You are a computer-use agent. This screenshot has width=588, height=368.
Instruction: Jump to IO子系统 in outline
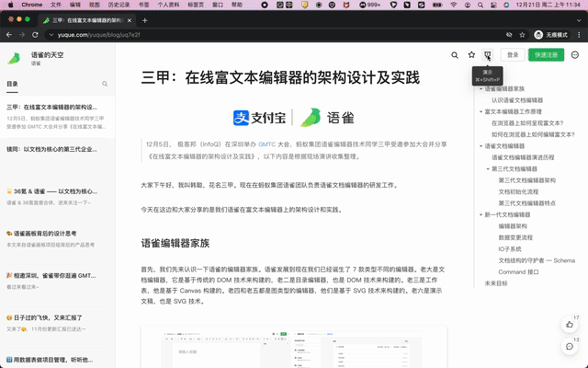coord(510,249)
